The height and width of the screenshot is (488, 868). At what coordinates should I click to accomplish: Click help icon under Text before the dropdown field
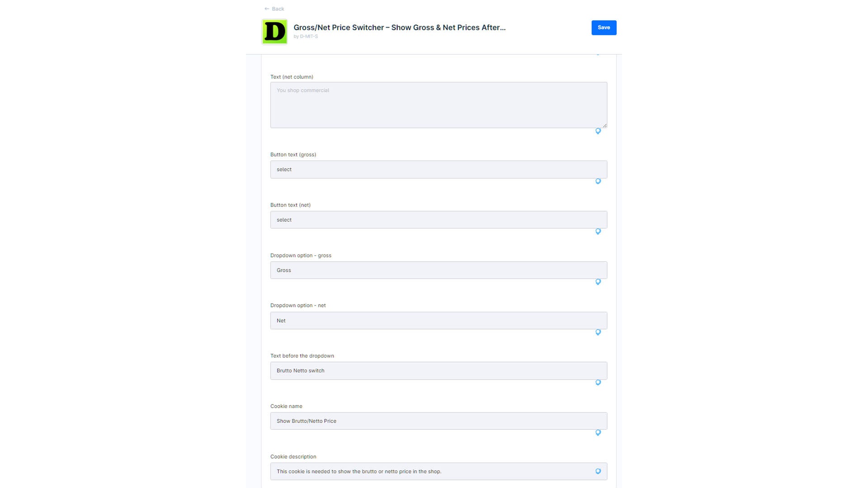coord(598,383)
